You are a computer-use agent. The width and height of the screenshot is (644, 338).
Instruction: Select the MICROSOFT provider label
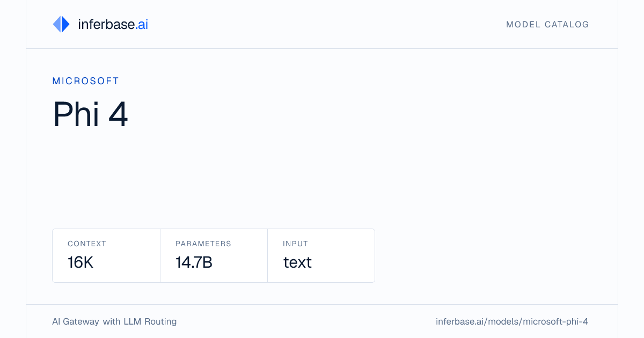(86, 81)
